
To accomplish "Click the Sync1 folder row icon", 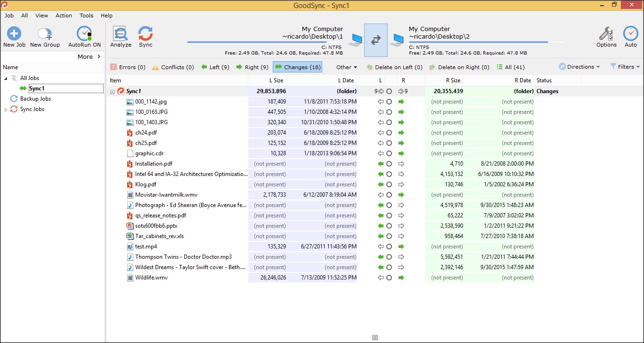I will (x=121, y=91).
